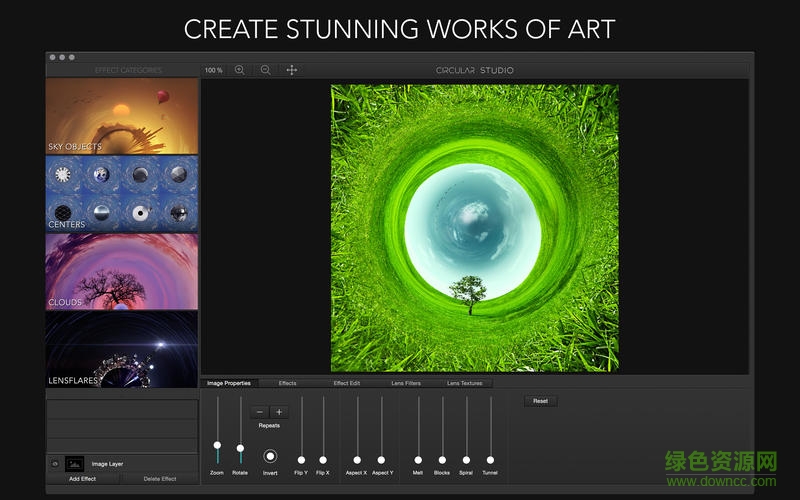Open the Sky Objects effect category
800x500 pixels.
(x=121, y=116)
